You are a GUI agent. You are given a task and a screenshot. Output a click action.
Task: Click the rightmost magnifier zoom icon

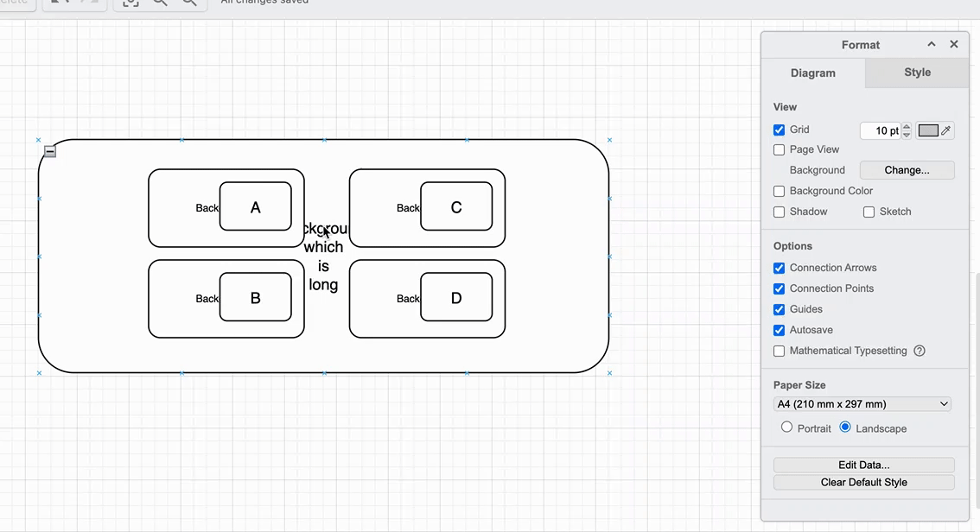pos(189,3)
